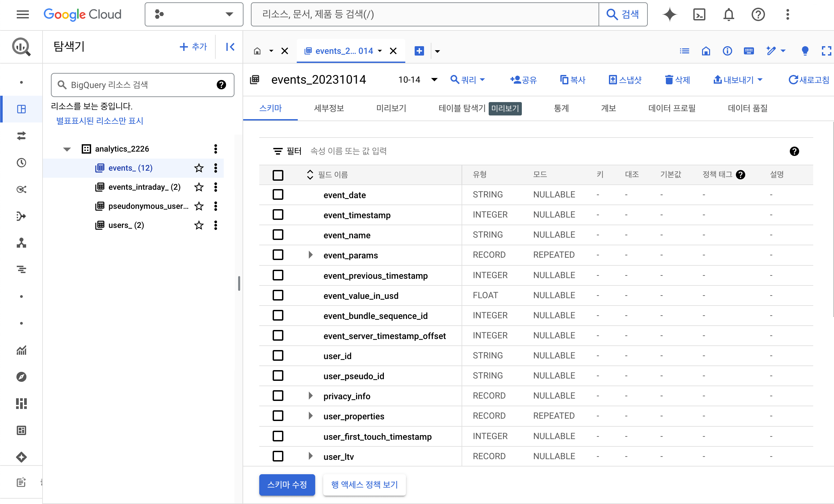Collapse the analytics_2226 dataset tree
Viewport: 834px width, 504px height.
click(x=67, y=149)
